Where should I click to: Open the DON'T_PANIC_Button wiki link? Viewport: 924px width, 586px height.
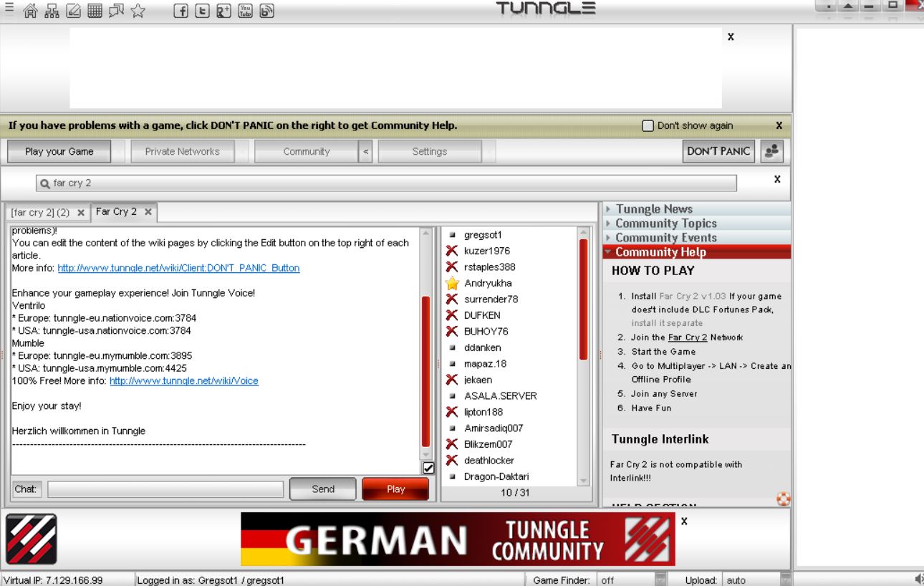(x=178, y=268)
